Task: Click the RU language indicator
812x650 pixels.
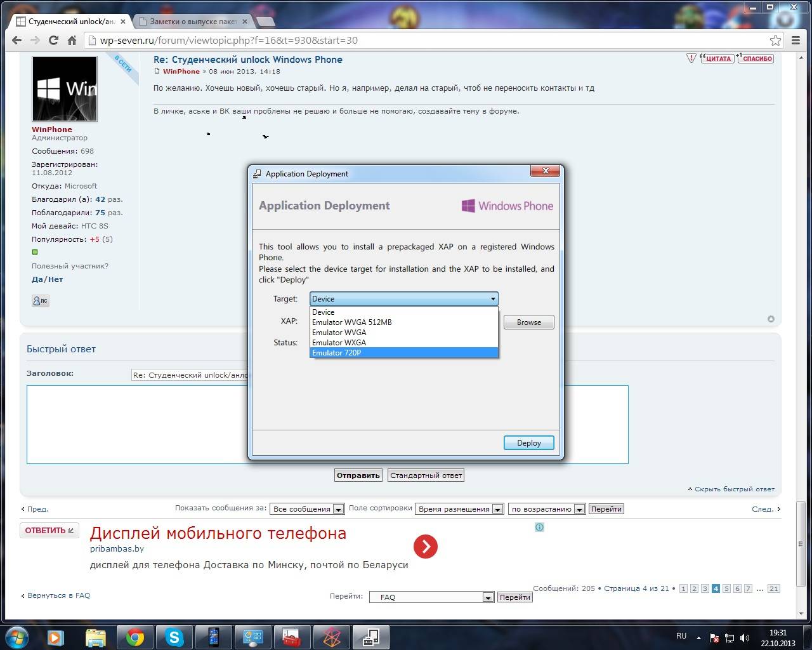Action: click(x=681, y=635)
